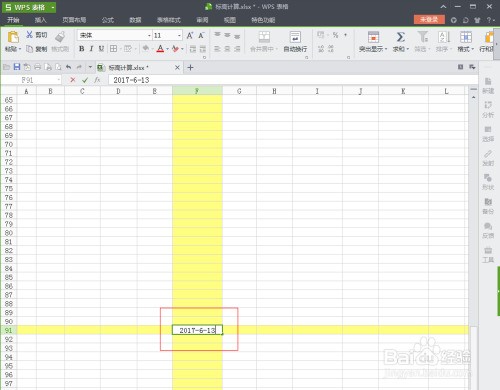Center text horizontally
The width and height of the screenshot is (500, 390).
(227, 49)
